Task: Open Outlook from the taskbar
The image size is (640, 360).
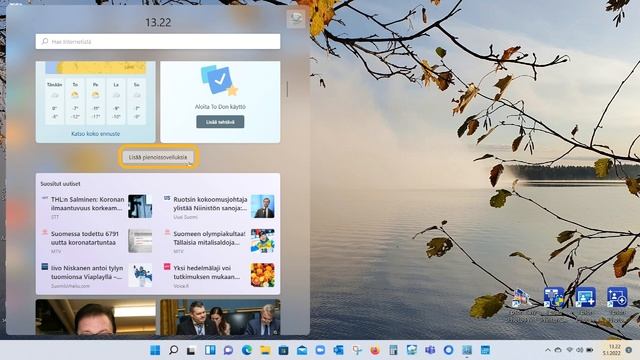Action: (x=339, y=350)
